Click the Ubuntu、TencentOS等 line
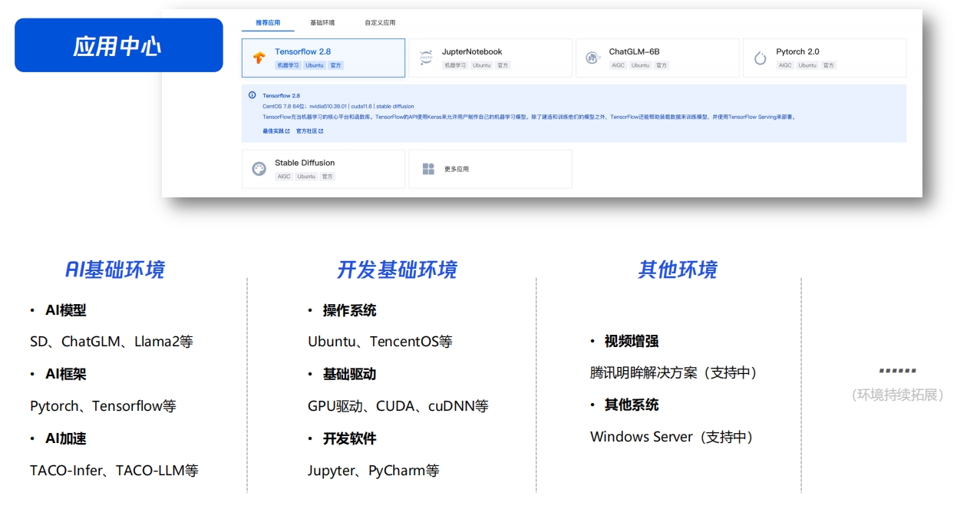The height and width of the screenshot is (506, 980). [380, 342]
